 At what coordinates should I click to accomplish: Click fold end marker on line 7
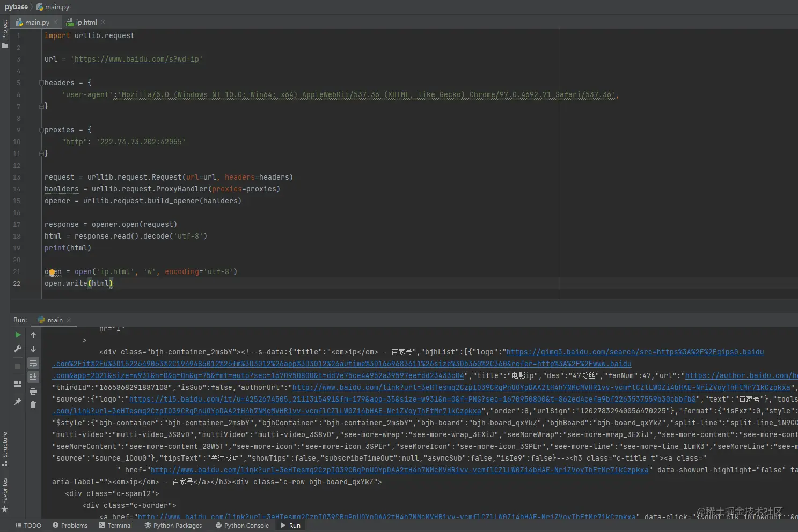(41, 106)
